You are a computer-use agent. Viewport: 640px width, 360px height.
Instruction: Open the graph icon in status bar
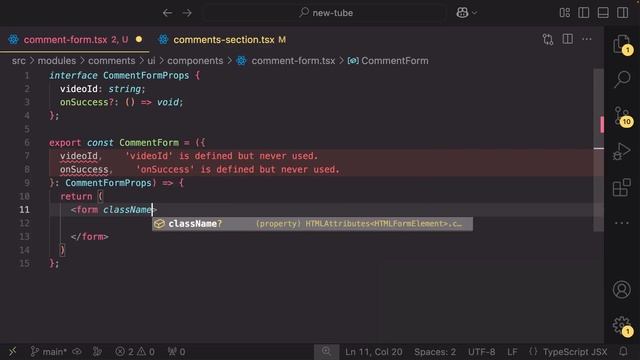pyautogui.click(x=97, y=351)
